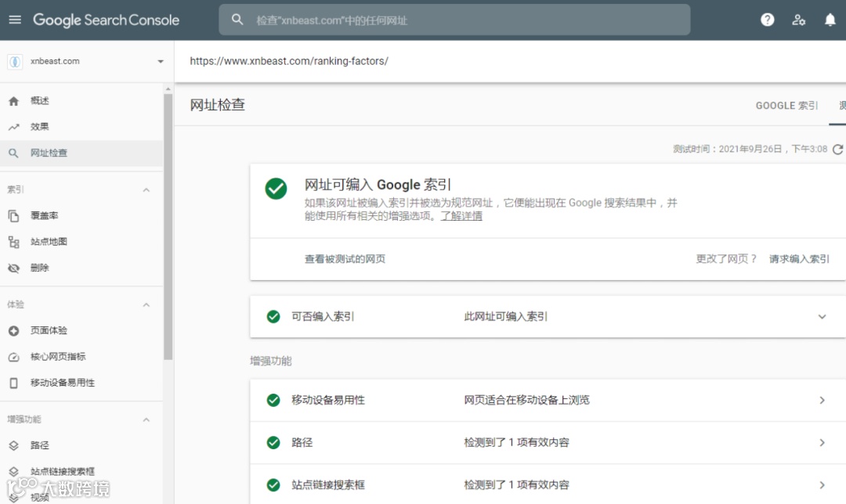Click the sidebar vertical scrollbar
This screenshot has height=504, width=846.
tap(168, 226)
